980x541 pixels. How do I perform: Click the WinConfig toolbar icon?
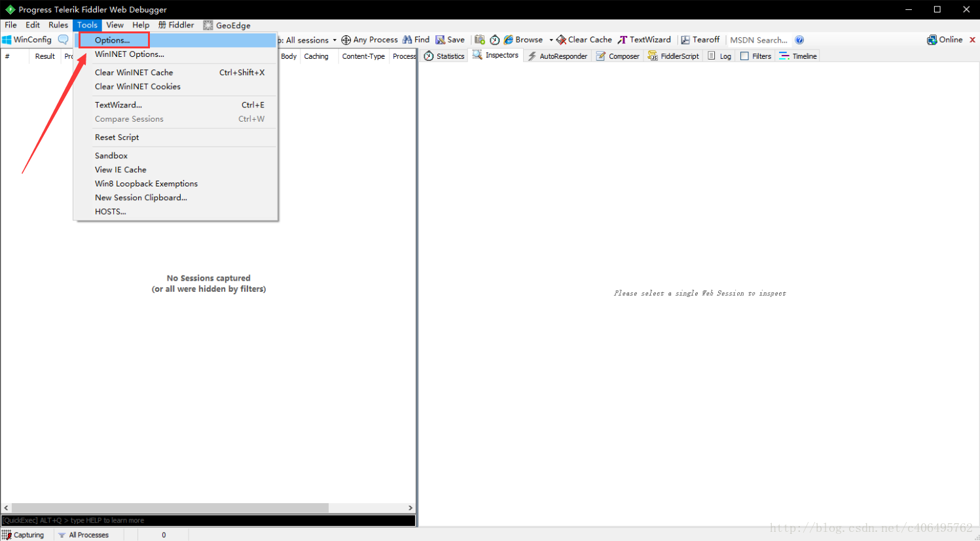(x=7, y=40)
